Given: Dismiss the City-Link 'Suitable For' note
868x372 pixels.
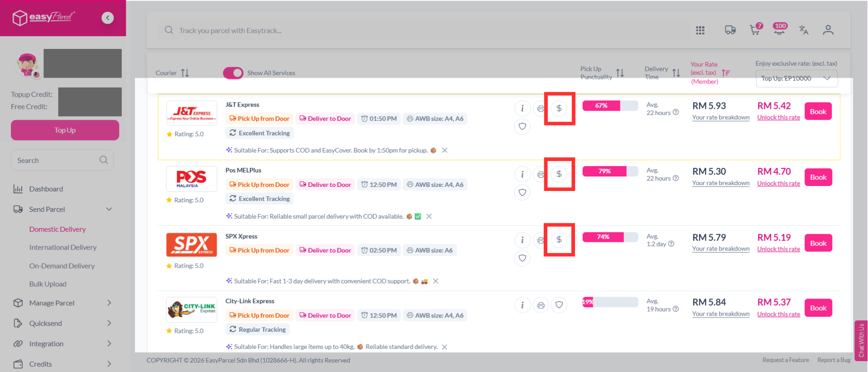Looking at the screenshot, I should point(445,347).
